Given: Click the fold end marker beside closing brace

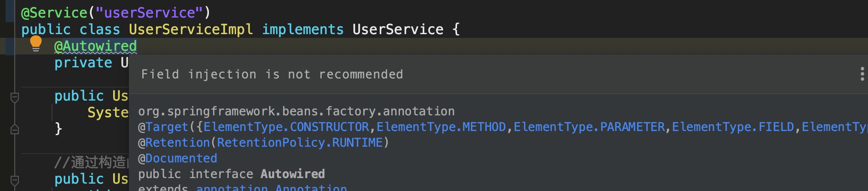Looking at the screenshot, I should 14,130.
